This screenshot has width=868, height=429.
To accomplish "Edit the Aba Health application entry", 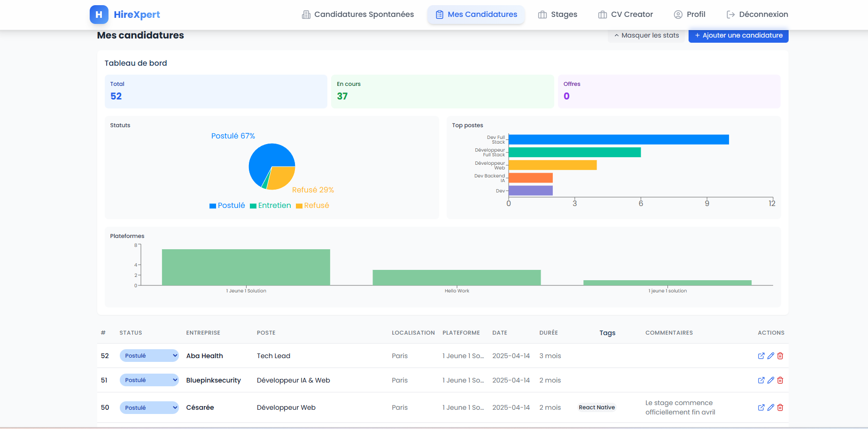I will click(x=770, y=356).
